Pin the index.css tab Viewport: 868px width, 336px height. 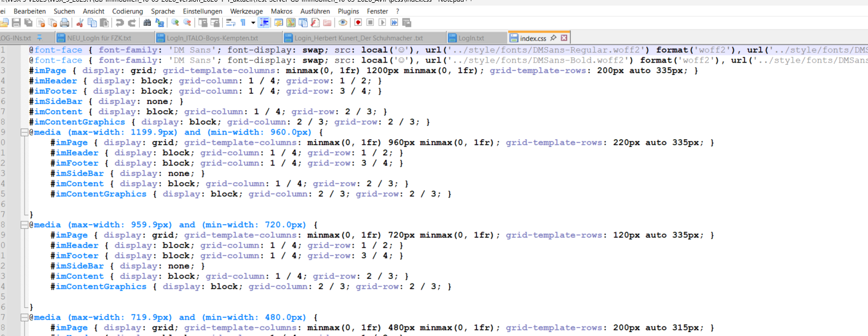[553, 39]
